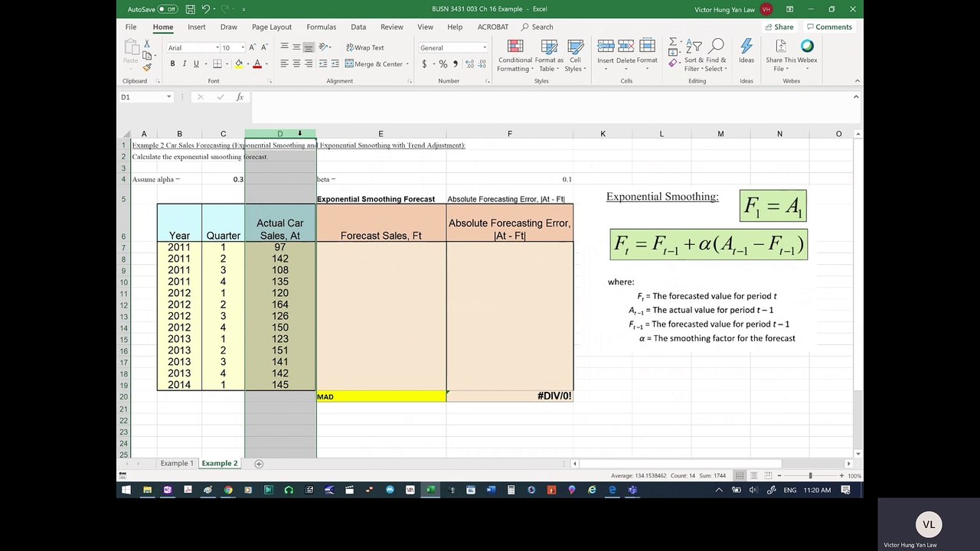The image size is (980, 551).
Task: Click the Decrease Font Size icon
Action: [x=265, y=47]
